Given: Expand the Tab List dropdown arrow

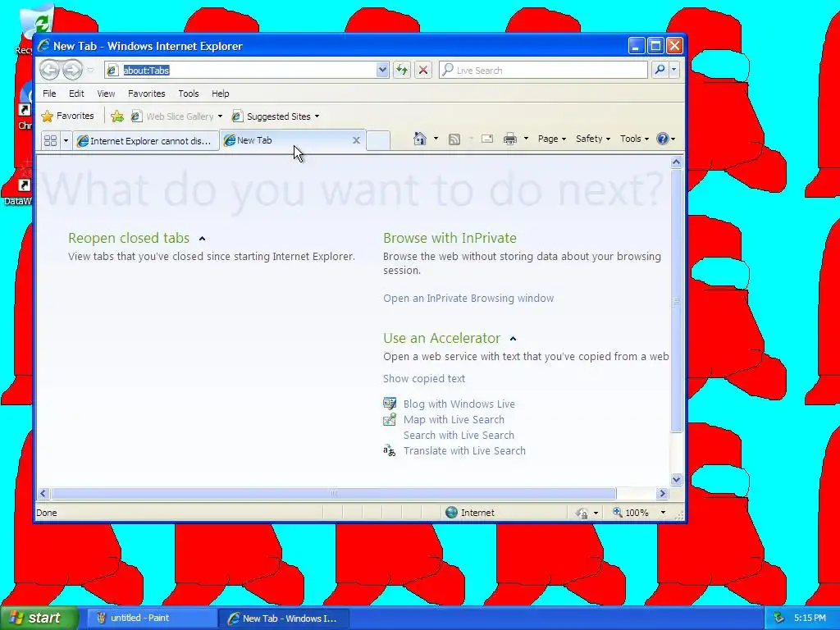Looking at the screenshot, I should (x=66, y=140).
